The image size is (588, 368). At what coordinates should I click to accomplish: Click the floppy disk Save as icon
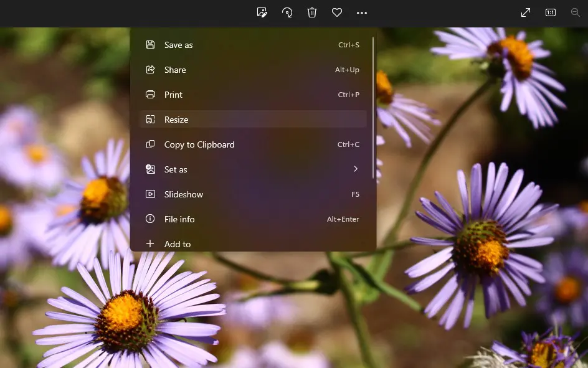pos(150,45)
